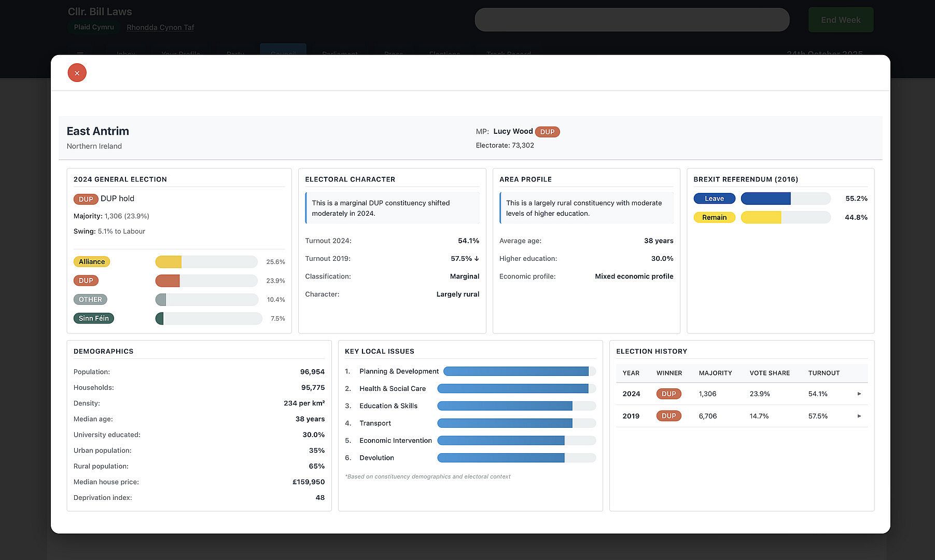Expand the 2019 election history row arrow

[859, 416]
